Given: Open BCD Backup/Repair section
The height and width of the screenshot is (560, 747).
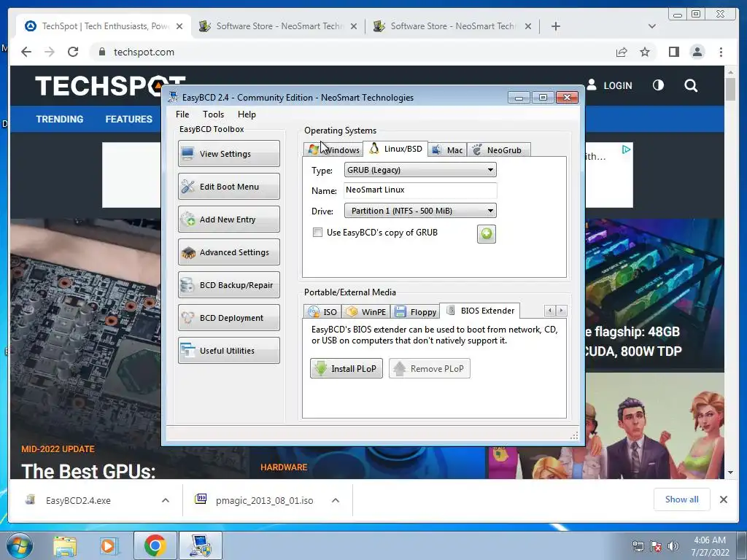Looking at the screenshot, I should [x=228, y=285].
